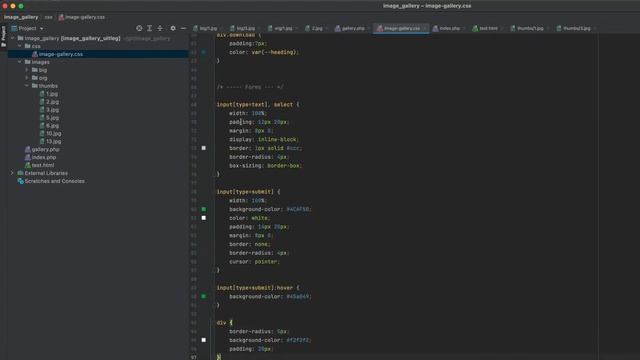The height and width of the screenshot is (360, 640).
Task: Select image-gallery.css in project tree
Action: [x=60, y=54]
